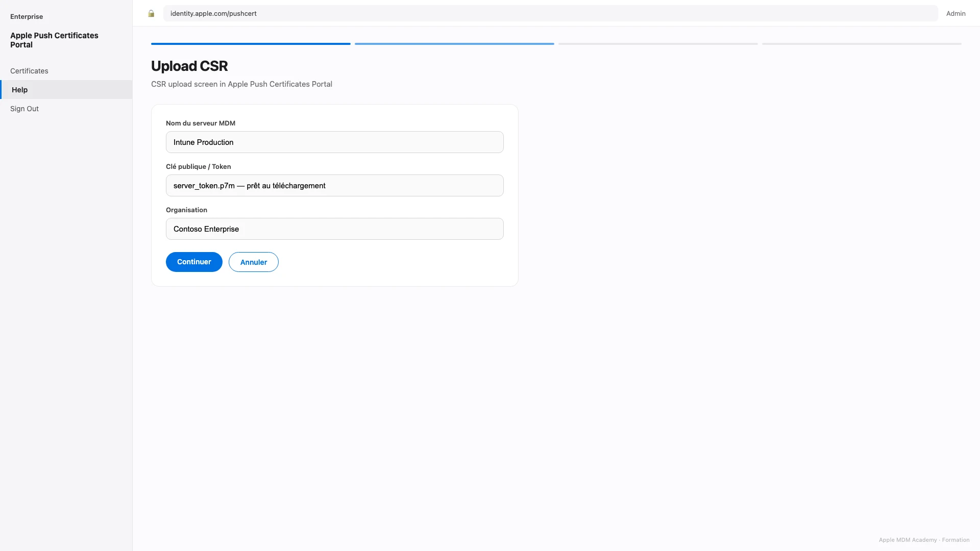Focus the Clé publique / Token field
This screenshot has height=551, width=980.
335,186
